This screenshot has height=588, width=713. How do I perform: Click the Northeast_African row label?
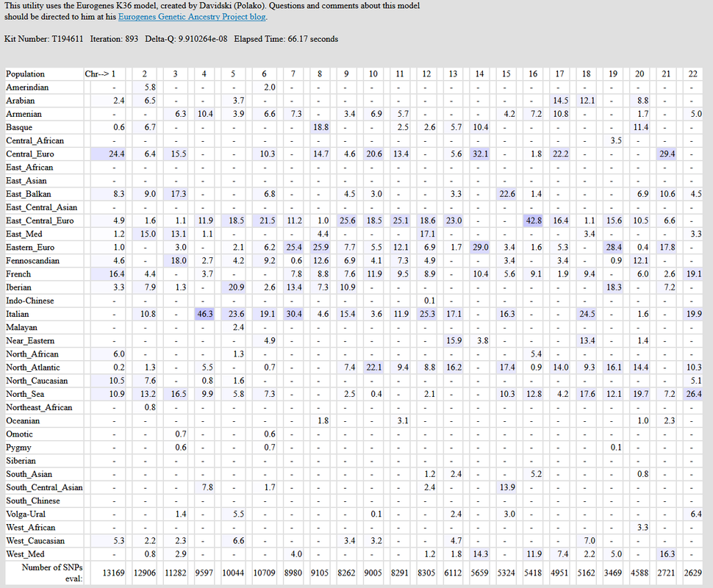tap(39, 407)
